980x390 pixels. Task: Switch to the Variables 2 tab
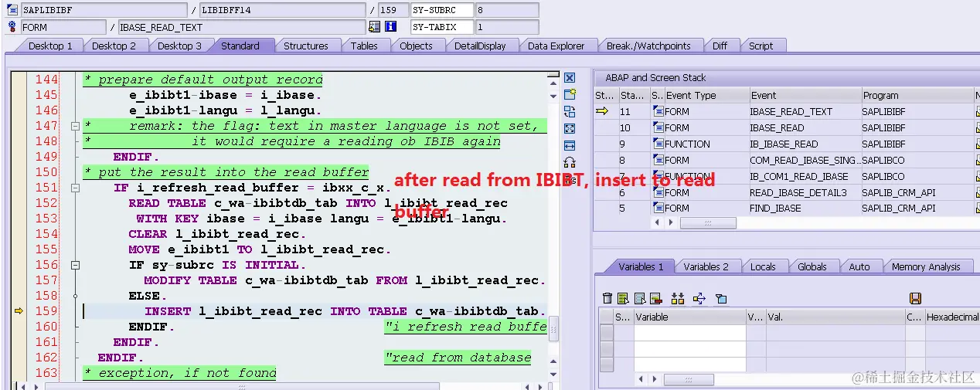coord(706,266)
